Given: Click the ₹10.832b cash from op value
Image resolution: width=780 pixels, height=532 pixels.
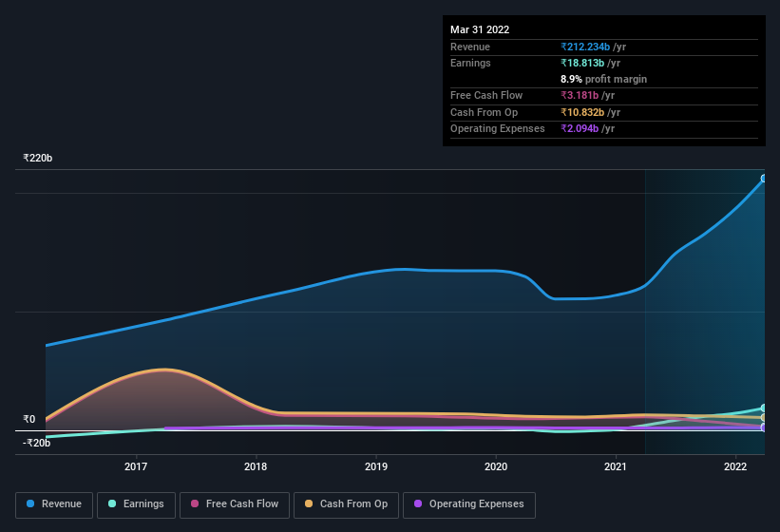Looking at the screenshot, I should point(582,112).
